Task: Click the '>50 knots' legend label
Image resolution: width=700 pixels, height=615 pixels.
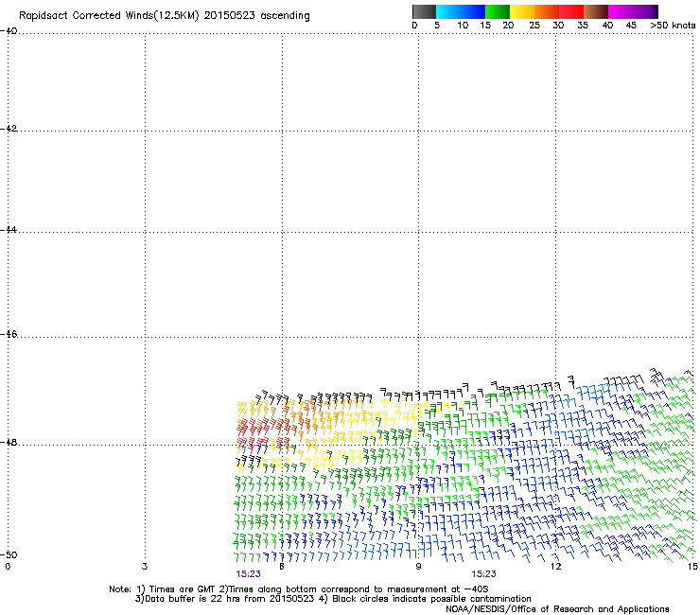Action: click(x=673, y=26)
